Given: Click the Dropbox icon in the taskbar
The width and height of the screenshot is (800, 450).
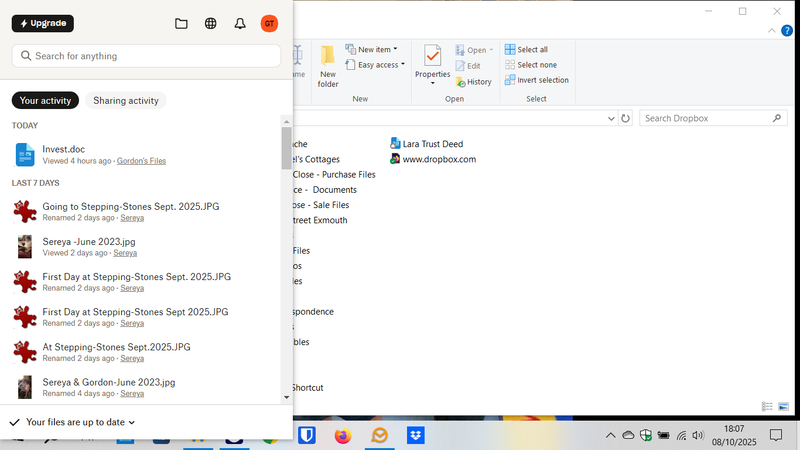Looking at the screenshot, I should 416,436.
